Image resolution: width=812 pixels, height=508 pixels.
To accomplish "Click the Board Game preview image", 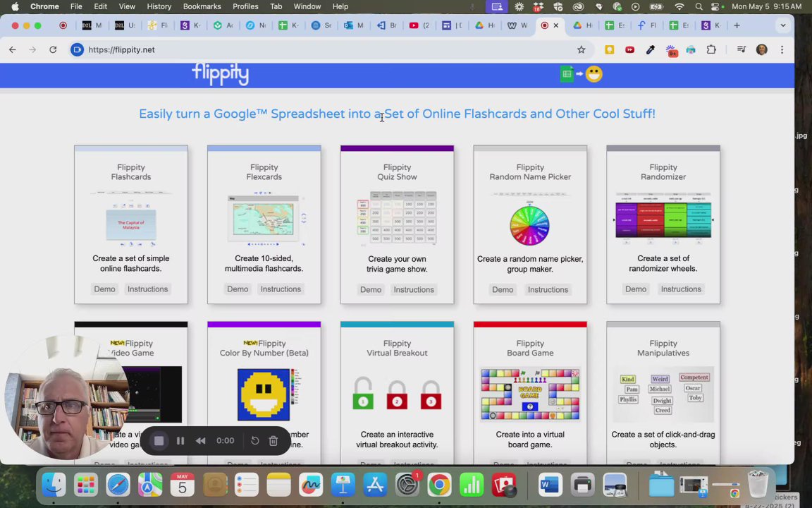I will point(530,394).
